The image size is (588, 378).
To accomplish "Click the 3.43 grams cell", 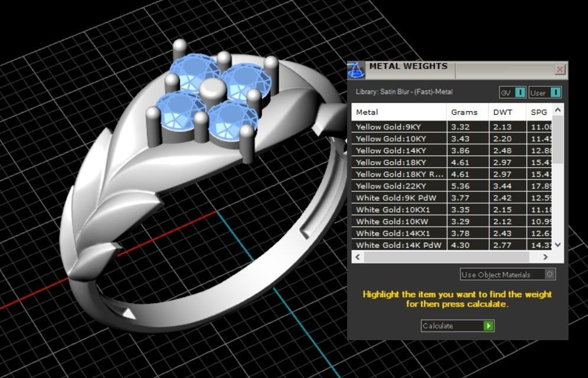I will [x=468, y=138].
